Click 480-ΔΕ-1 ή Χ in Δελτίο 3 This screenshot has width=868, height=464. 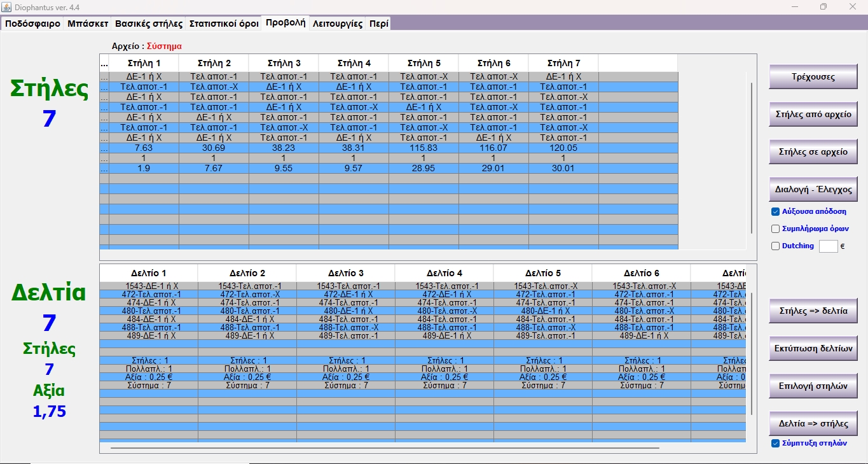[345, 311]
